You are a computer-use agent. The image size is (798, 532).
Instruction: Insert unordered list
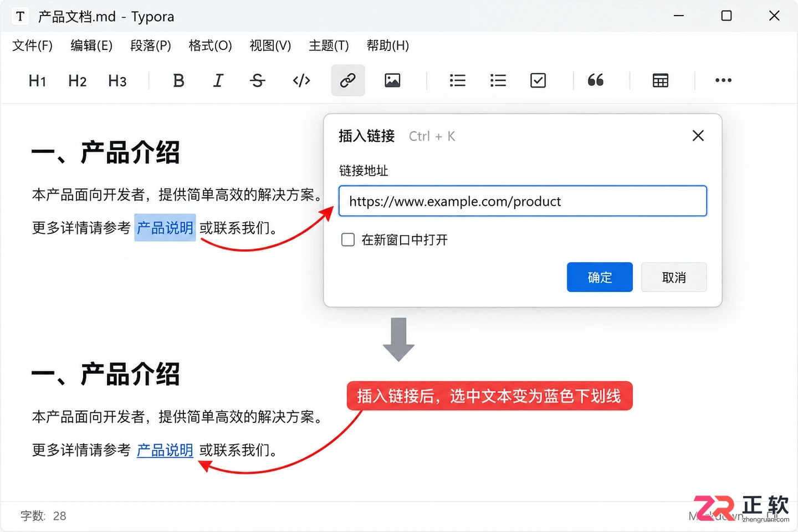pos(457,81)
